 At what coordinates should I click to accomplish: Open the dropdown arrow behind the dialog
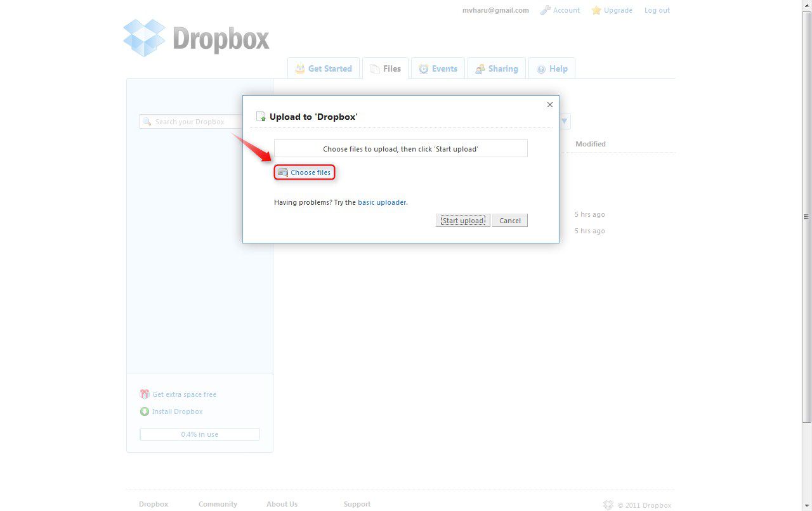pos(565,122)
